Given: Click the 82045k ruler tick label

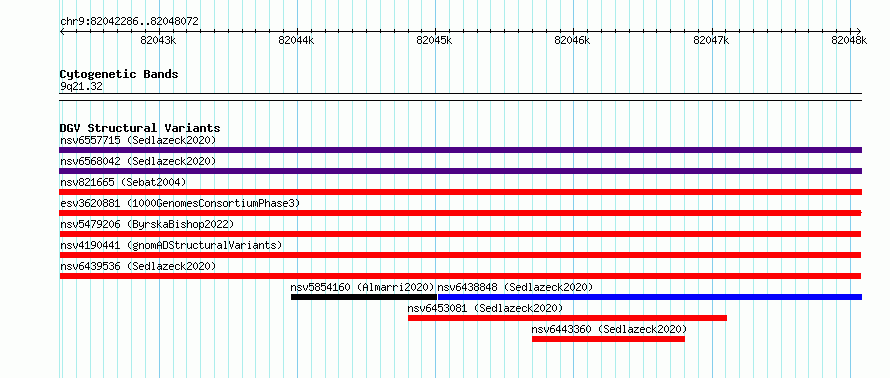Looking at the screenshot, I should click(x=434, y=40).
